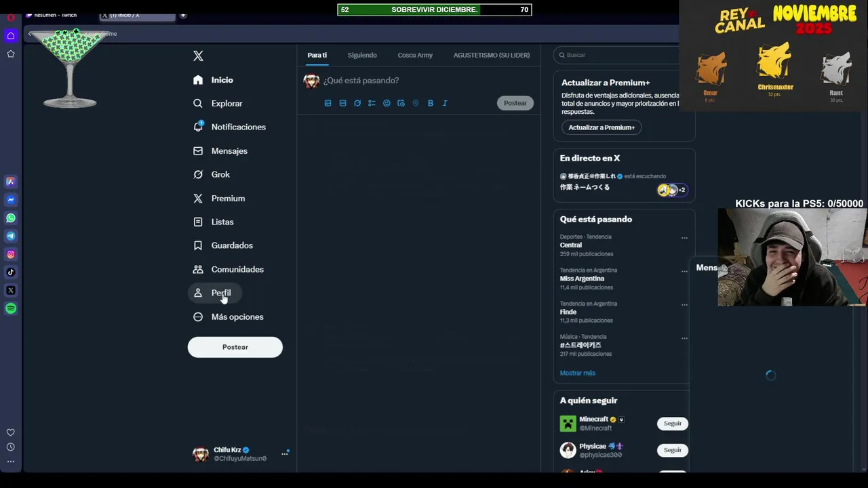Click the X logo above Inicio
The image size is (868, 488).
click(x=198, y=56)
